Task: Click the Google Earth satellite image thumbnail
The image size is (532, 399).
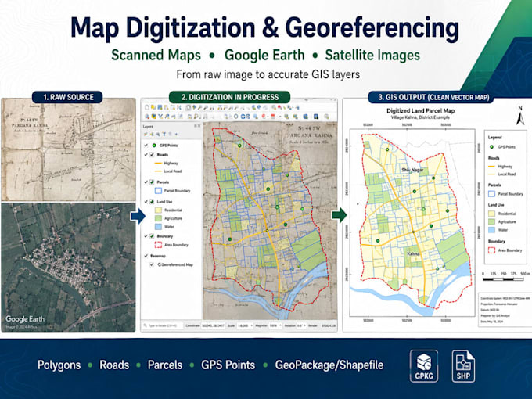Action: 68,267
